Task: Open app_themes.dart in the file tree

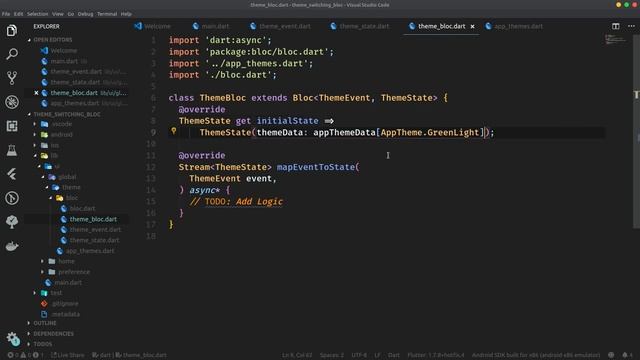Action: tap(90, 251)
